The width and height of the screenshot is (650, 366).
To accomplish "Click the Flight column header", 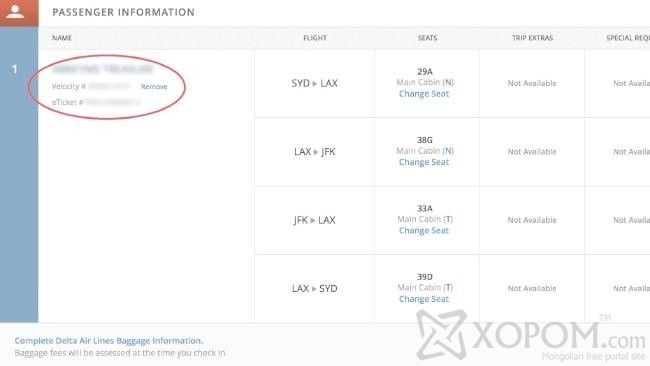I will [315, 38].
